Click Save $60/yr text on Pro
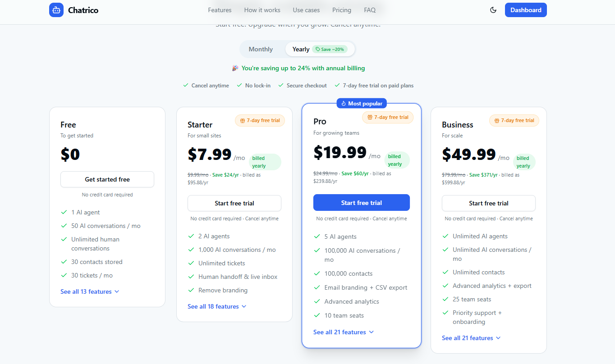The image size is (615, 364). click(355, 173)
